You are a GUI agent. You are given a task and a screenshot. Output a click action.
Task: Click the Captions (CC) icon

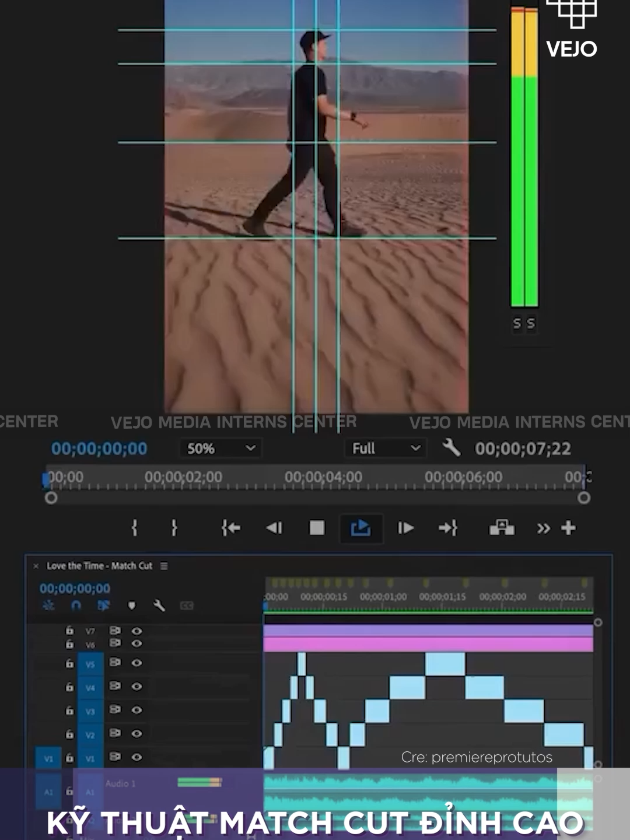pyautogui.click(x=186, y=605)
